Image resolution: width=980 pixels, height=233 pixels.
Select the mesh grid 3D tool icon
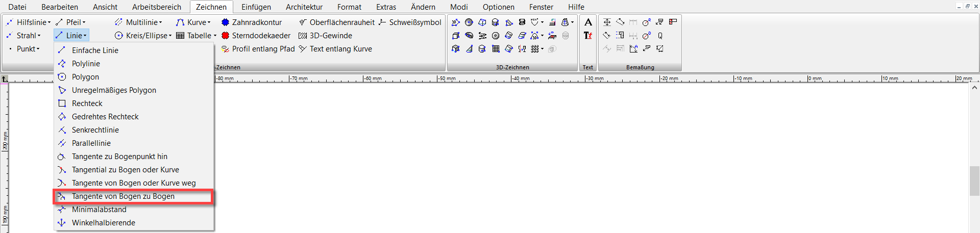(496, 49)
